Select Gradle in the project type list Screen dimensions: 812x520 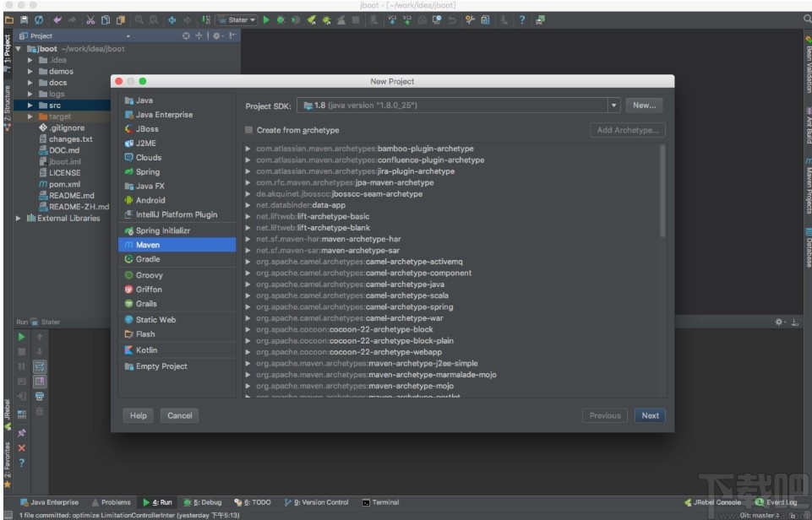[147, 259]
